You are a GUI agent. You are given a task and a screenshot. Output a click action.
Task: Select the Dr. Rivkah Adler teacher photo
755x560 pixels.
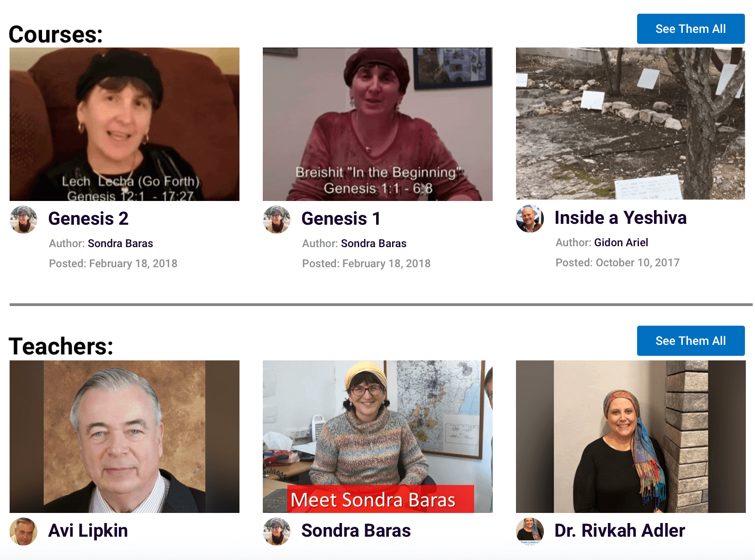pos(631,437)
